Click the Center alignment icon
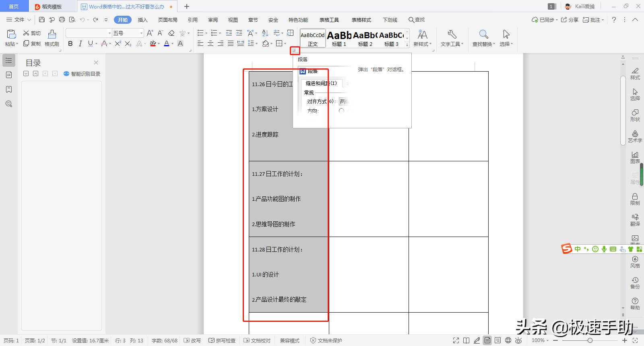Image resolution: width=644 pixels, height=346 pixels. (x=211, y=43)
